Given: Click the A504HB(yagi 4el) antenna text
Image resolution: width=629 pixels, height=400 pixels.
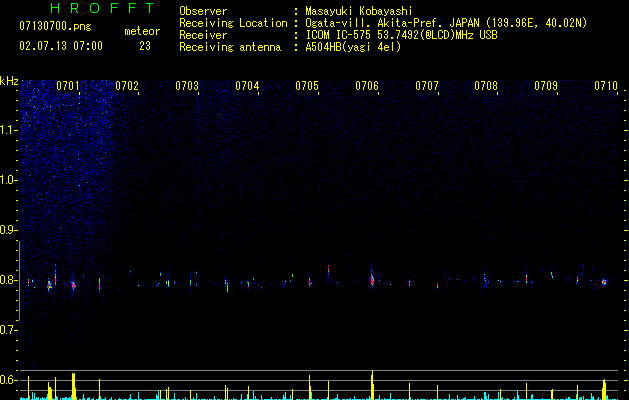Looking at the screenshot, I should (353, 47).
